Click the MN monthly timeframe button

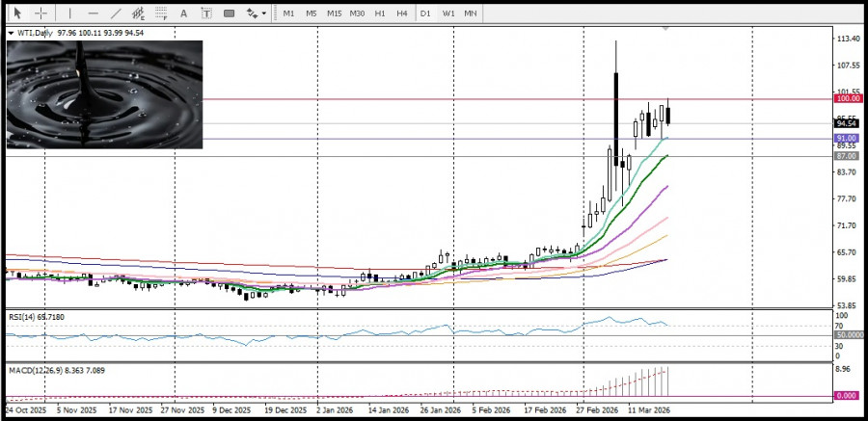point(470,13)
